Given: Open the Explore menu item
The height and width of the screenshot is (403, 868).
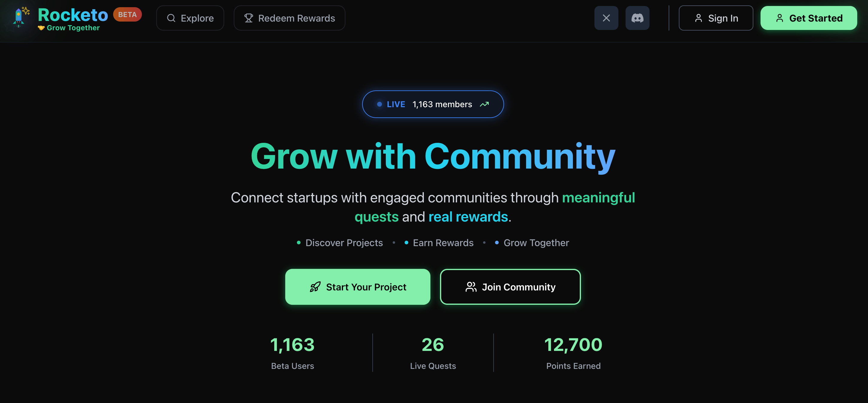Looking at the screenshot, I should [x=190, y=18].
